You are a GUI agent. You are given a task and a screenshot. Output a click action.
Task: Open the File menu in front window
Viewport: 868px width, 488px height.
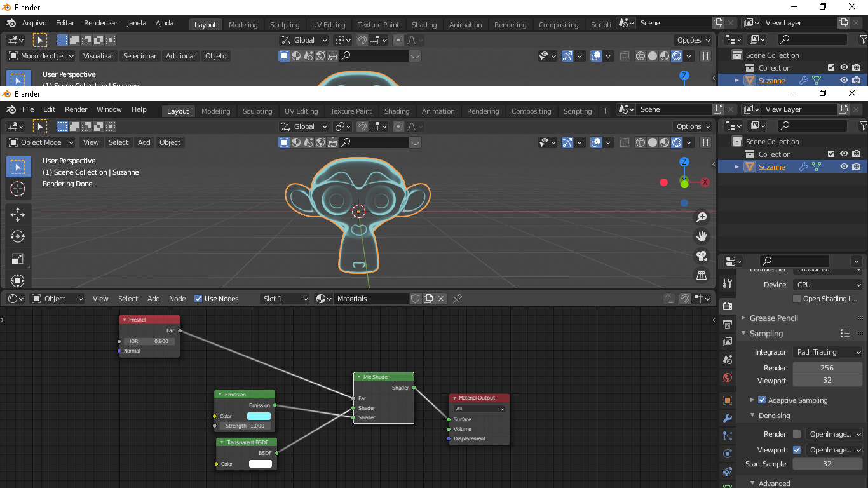pyautogui.click(x=28, y=109)
